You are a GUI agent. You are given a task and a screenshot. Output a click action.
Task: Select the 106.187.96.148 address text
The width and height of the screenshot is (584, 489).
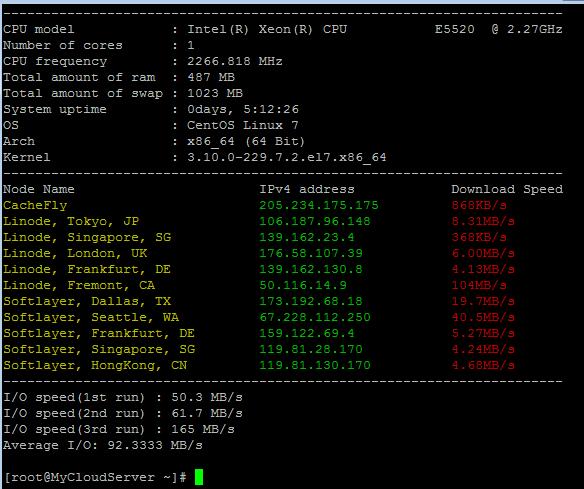click(x=315, y=221)
